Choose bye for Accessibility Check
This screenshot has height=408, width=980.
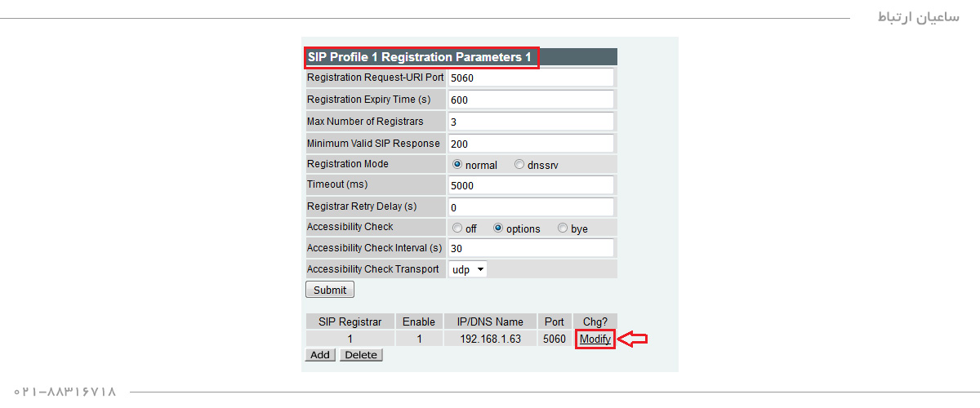(563, 228)
